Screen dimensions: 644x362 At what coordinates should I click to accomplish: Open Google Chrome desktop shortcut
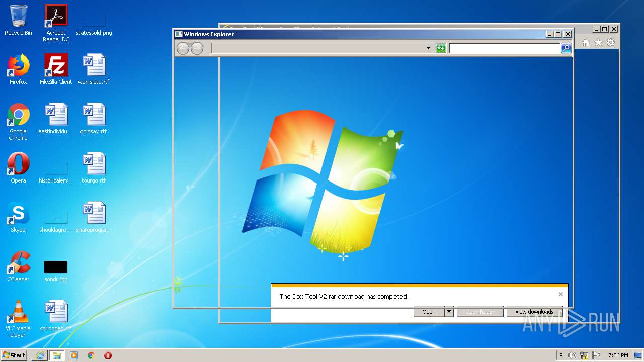(18, 122)
